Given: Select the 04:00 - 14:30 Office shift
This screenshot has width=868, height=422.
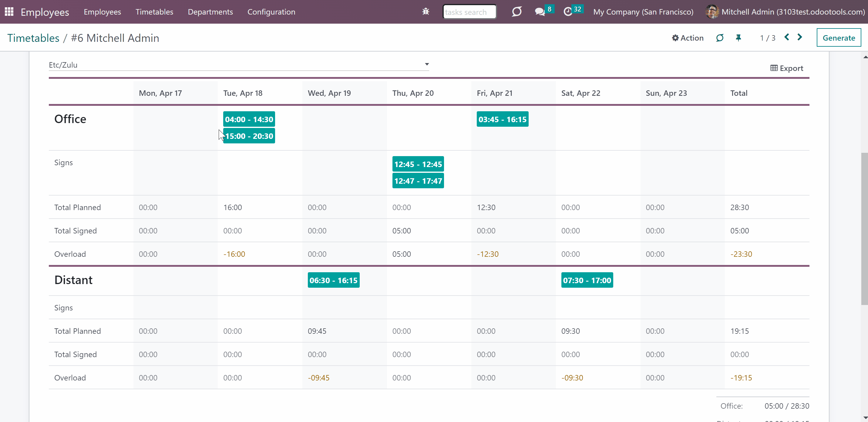Looking at the screenshot, I should [249, 119].
